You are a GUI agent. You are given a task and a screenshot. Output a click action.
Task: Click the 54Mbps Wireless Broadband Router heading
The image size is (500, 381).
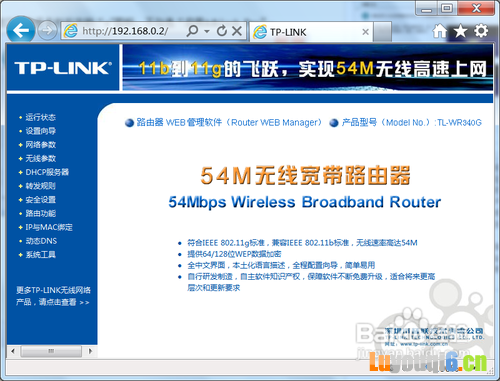(305, 202)
